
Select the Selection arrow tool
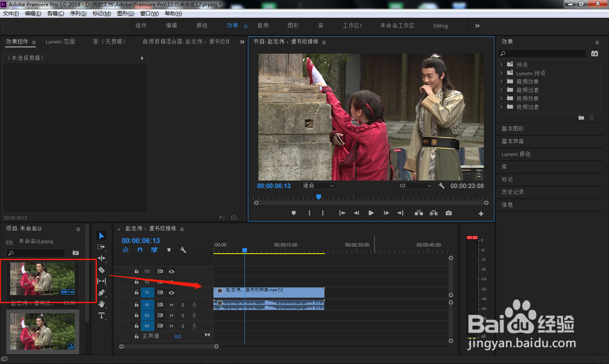click(x=101, y=236)
